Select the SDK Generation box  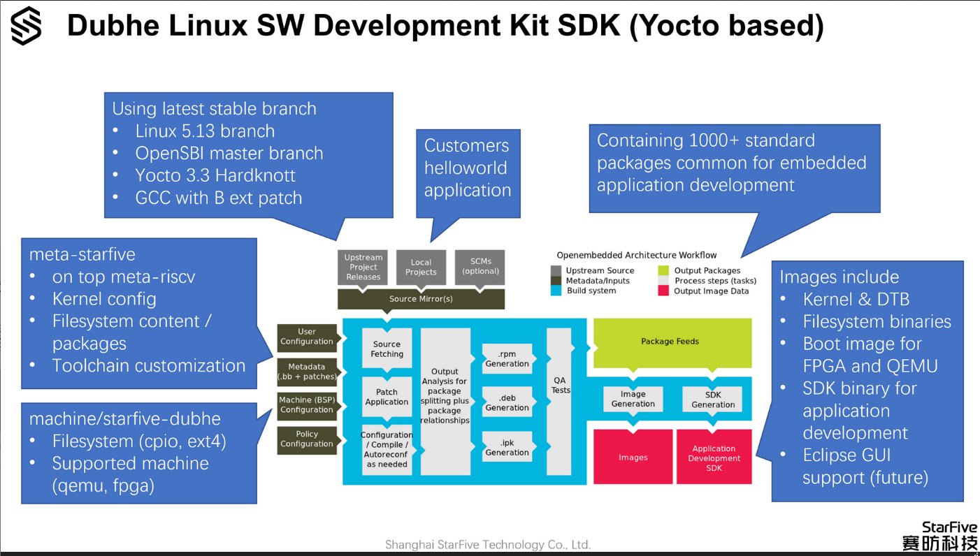713,399
